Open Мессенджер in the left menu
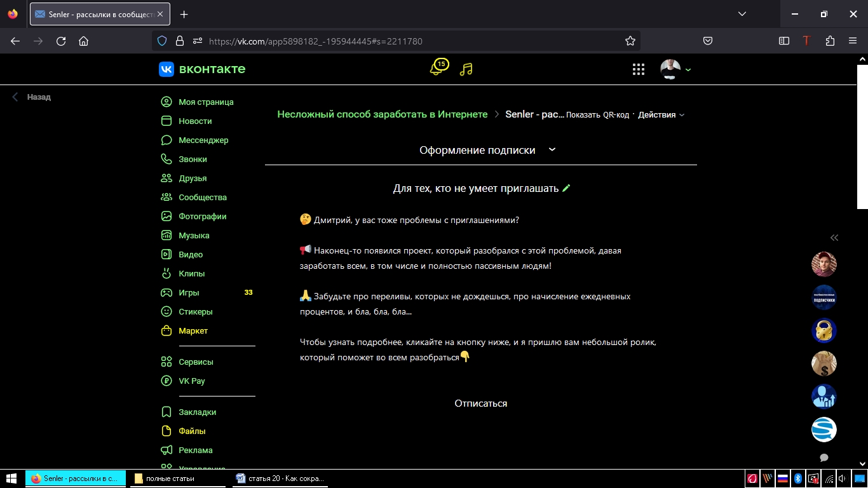This screenshot has width=868, height=488. coord(203,140)
